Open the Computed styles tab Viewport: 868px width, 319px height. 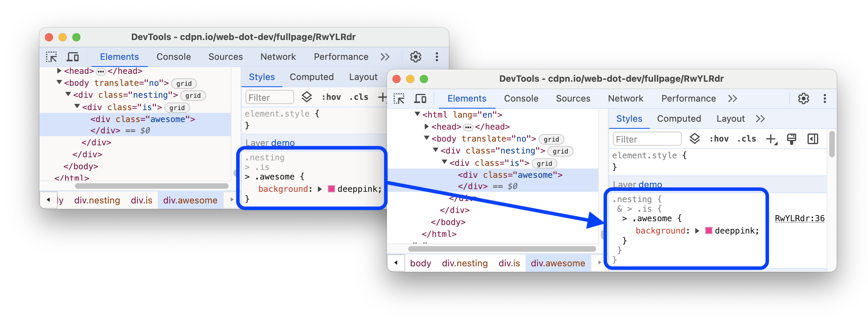[679, 119]
